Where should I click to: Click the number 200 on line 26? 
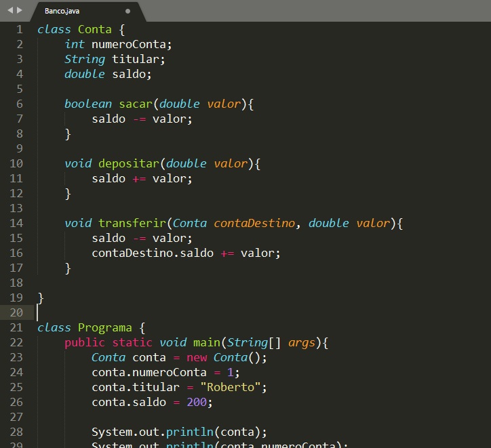click(199, 402)
